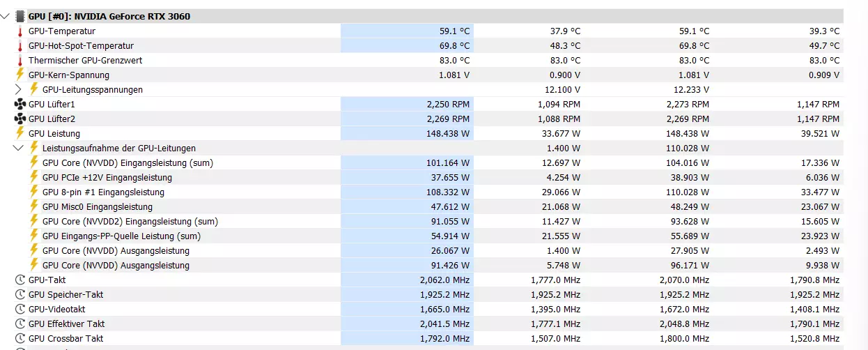Select the GPU Speicher-Takt row label
868x350 pixels.
[66, 294]
